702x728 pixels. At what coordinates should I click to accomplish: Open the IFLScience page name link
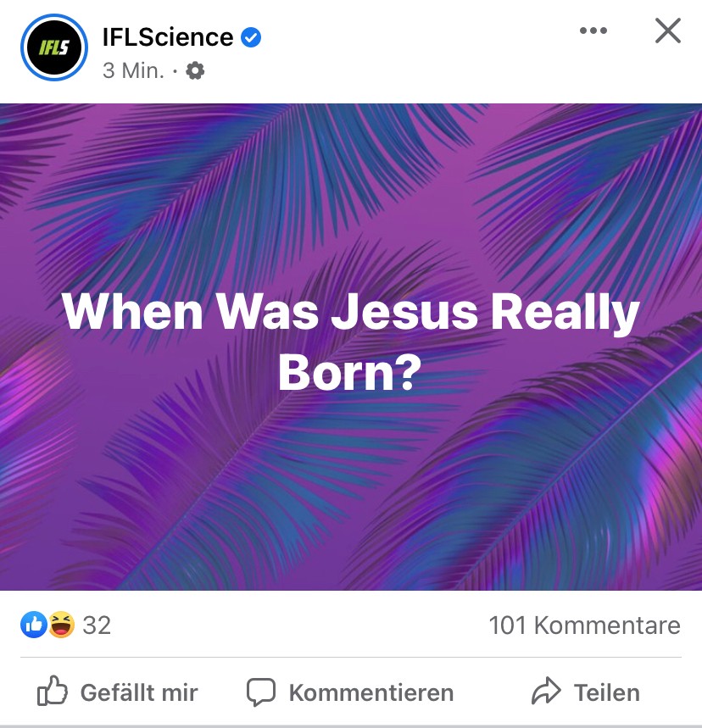click(167, 37)
